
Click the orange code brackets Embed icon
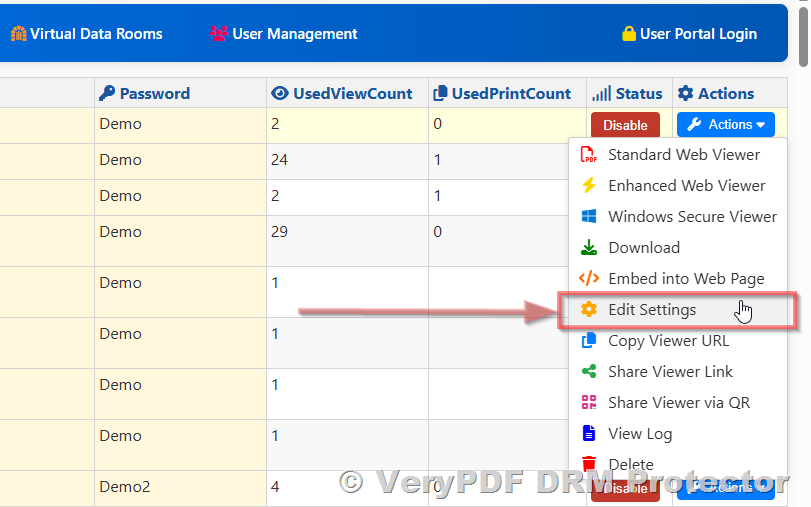[x=589, y=279]
